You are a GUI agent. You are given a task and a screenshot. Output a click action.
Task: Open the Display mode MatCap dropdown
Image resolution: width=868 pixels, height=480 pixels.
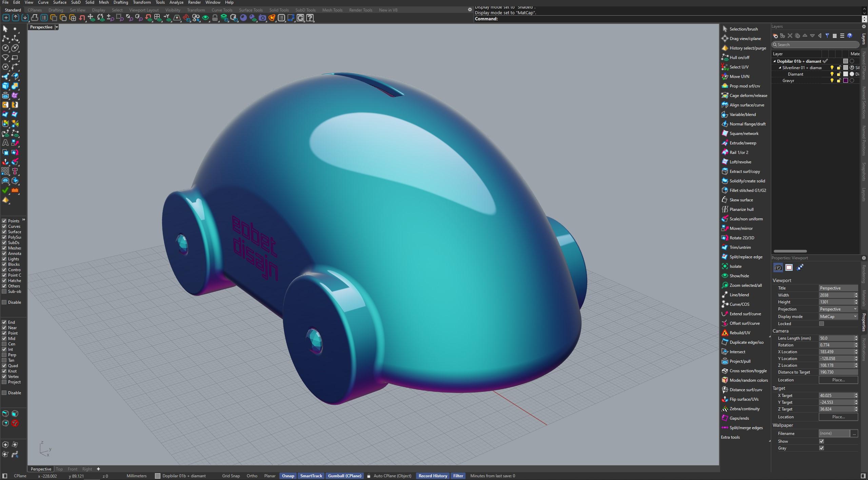tap(838, 317)
